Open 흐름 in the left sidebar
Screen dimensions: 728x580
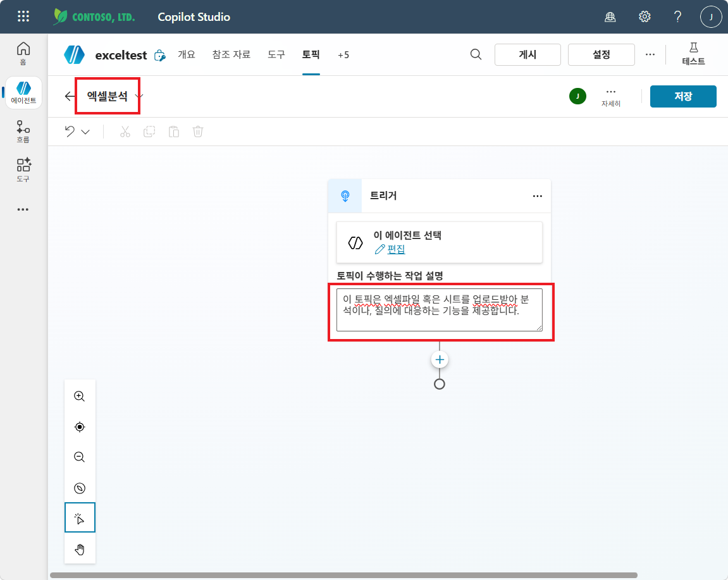23,132
